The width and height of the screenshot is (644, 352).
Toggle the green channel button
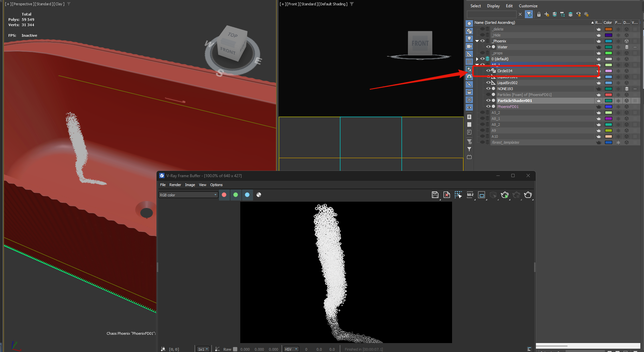(236, 195)
